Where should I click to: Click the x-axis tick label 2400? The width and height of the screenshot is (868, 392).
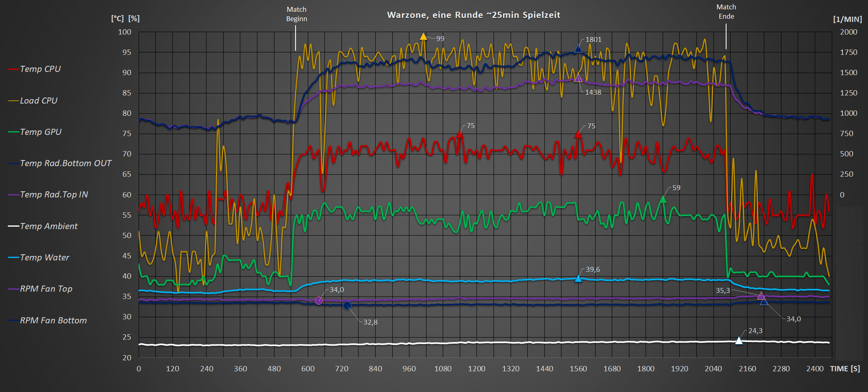[x=815, y=368]
